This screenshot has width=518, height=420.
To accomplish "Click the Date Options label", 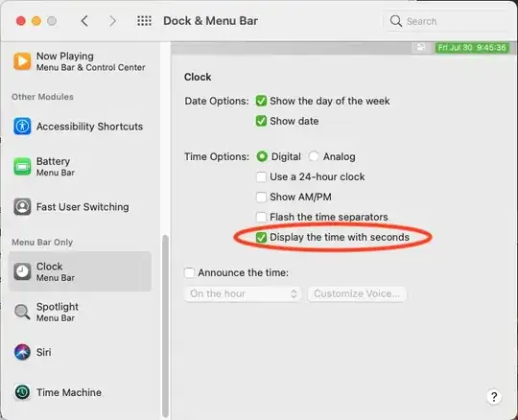I will pos(217,101).
